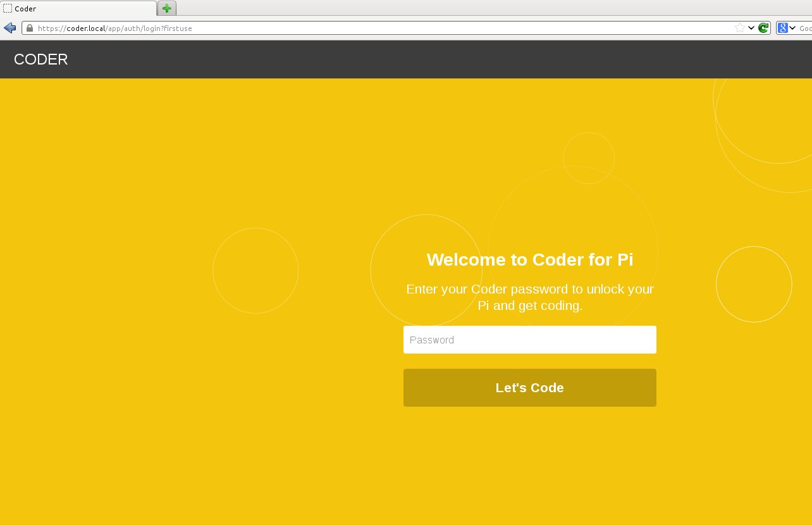Click the padlock site security icon
Image resolution: width=812 pixels, height=525 pixels.
point(29,28)
